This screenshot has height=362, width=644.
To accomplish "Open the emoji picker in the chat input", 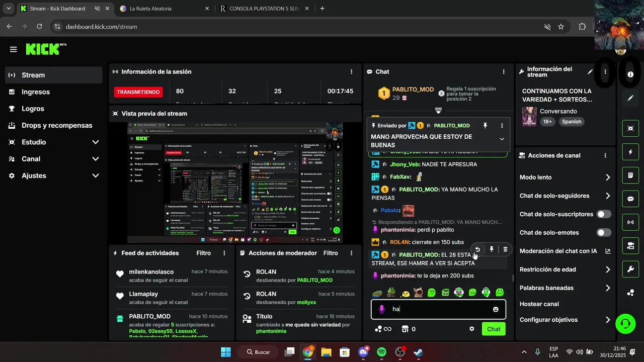I will pos(496,309).
